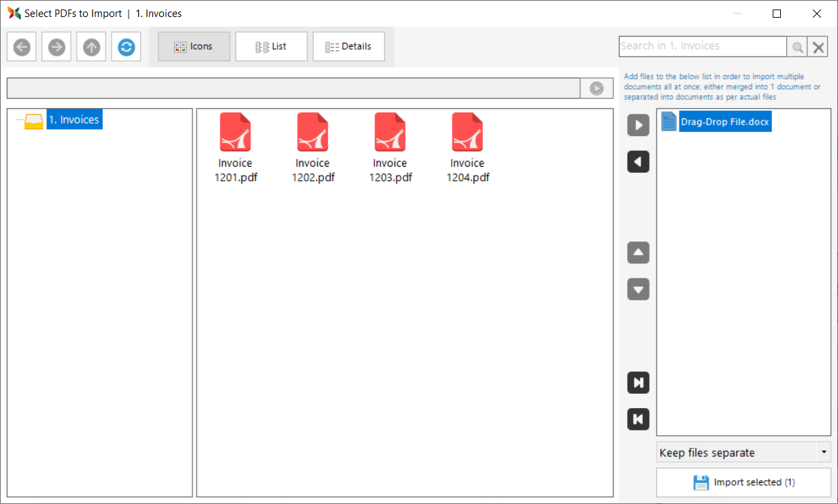Viewport: 838px width, 504px height.
Task: Refresh the folder contents
Action: (x=126, y=47)
